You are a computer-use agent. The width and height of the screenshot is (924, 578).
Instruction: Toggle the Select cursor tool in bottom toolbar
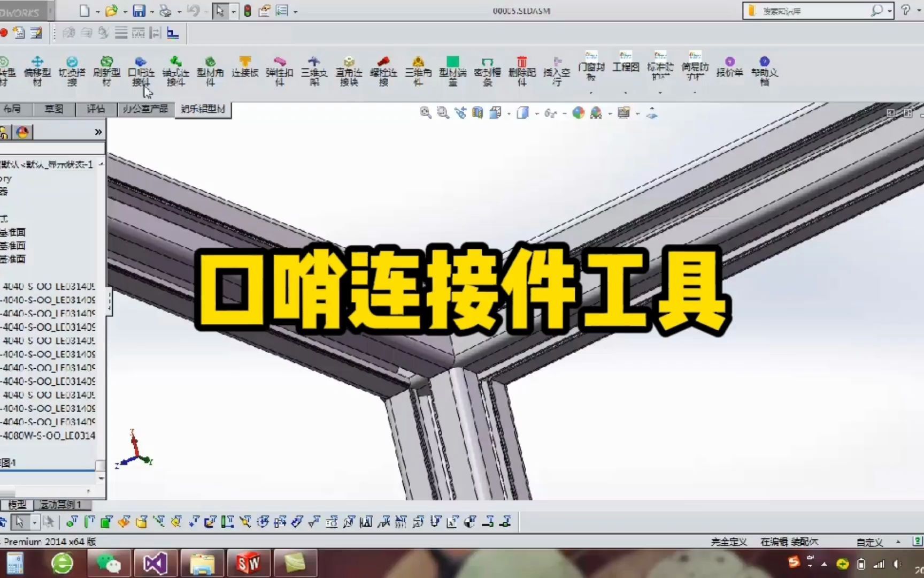(20, 521)
